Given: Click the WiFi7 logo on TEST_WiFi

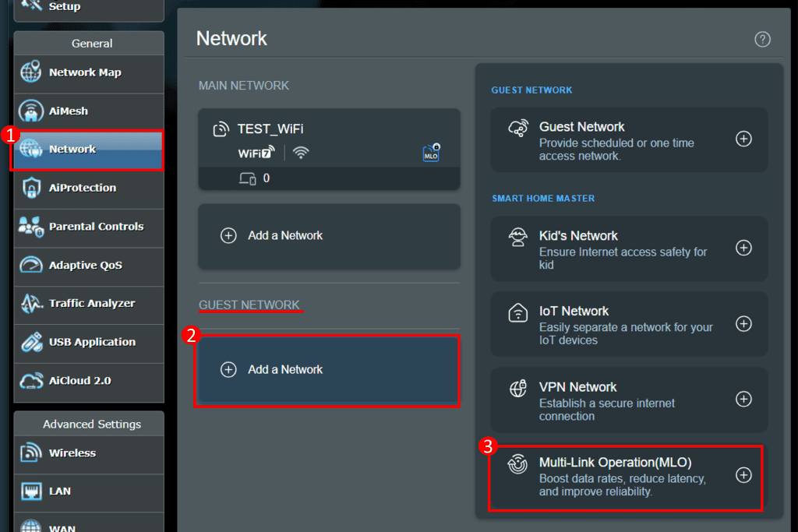Looking at the screenshot, I should (256, 153).
